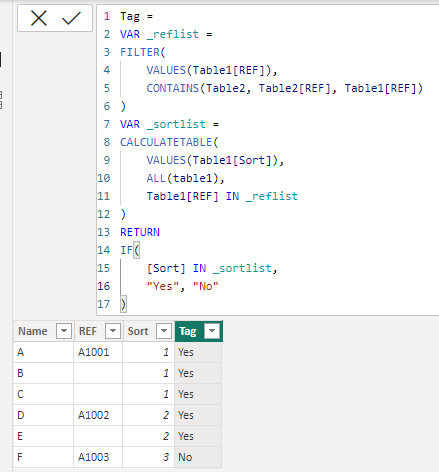The height and width of the screenshot is (472, 439).
Task: Click the Name cell containing D
Action: 43,415
